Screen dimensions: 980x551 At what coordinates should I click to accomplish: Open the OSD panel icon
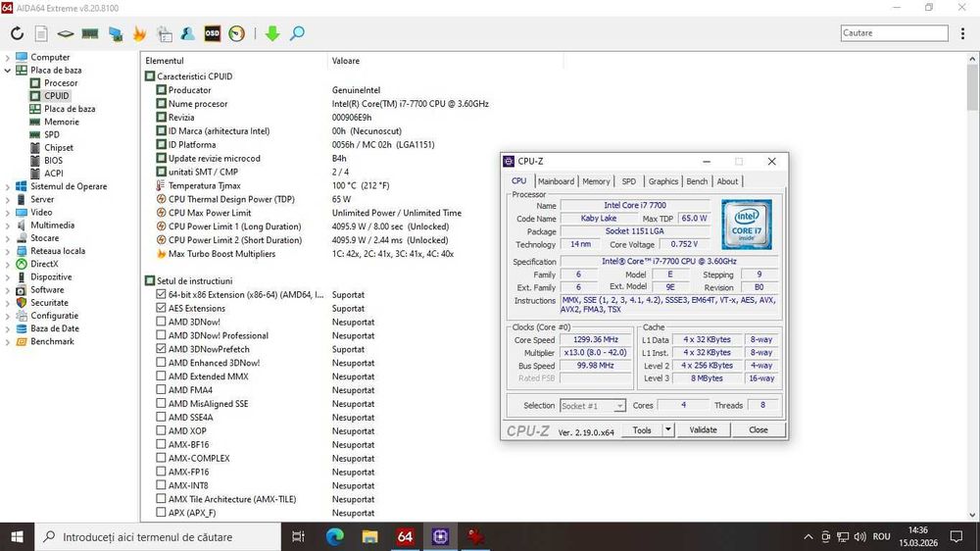tap(213, 33)
